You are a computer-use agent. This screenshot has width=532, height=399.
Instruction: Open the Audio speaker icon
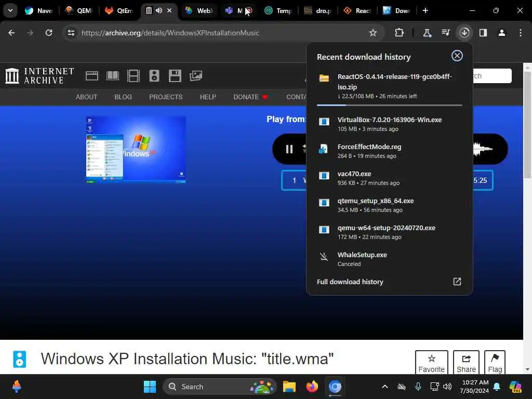(154, 76)
